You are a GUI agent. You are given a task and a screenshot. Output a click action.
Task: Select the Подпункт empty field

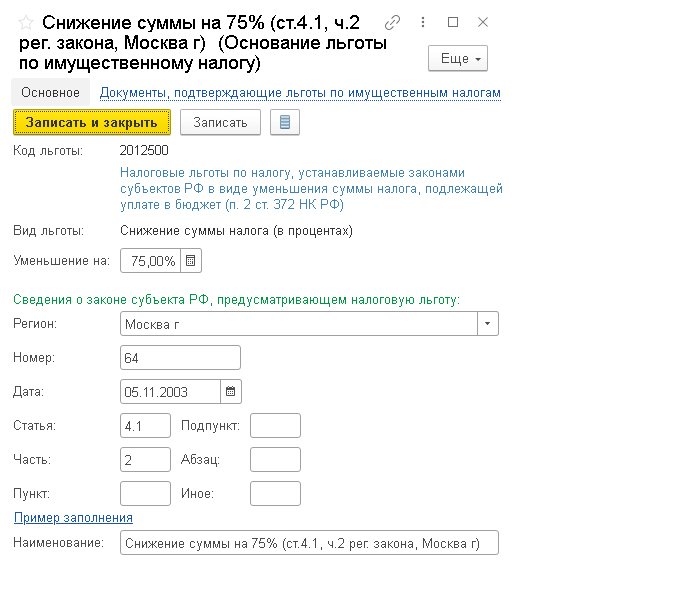pos(275,425)
